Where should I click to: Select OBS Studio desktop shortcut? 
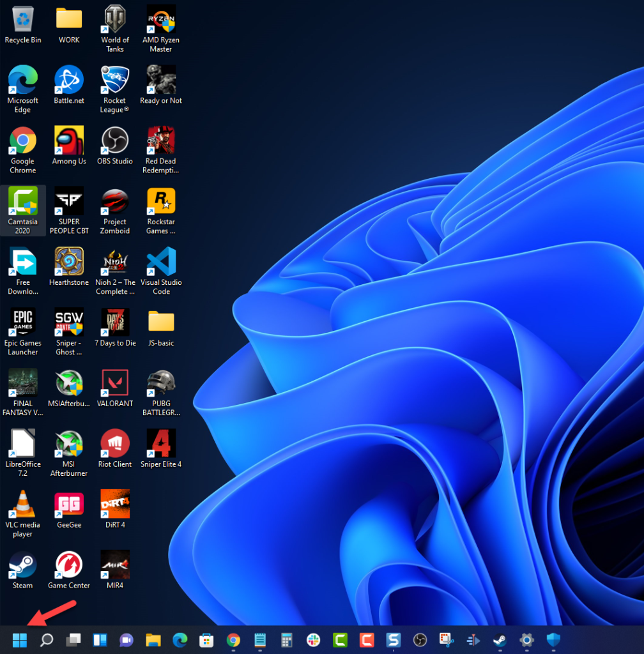pos(115,146)
